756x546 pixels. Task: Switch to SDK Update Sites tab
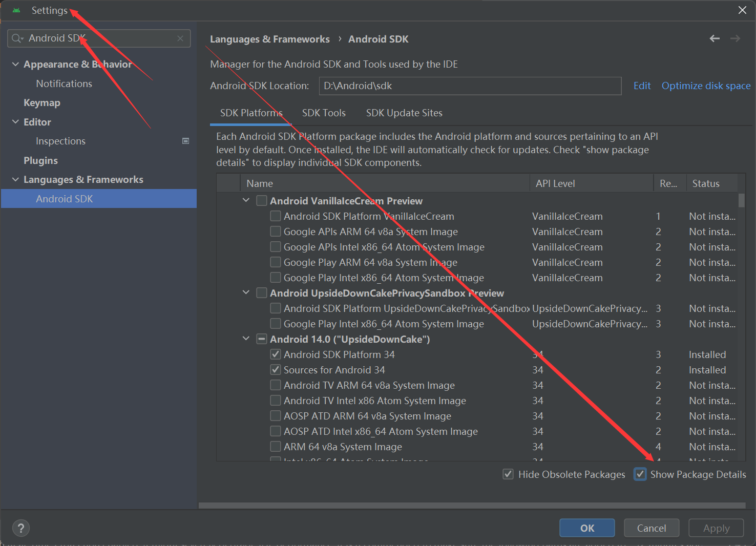coord(404,113)
